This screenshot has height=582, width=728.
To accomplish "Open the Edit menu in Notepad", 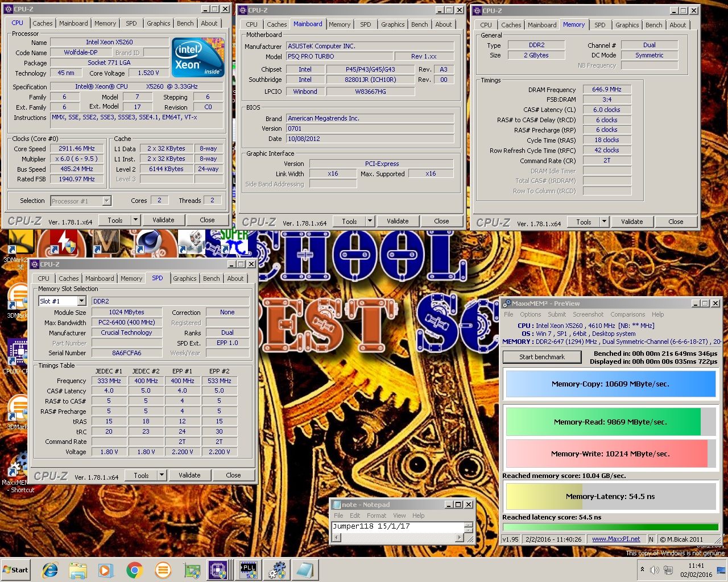I will pyautogui.click(x=355, y=516).
